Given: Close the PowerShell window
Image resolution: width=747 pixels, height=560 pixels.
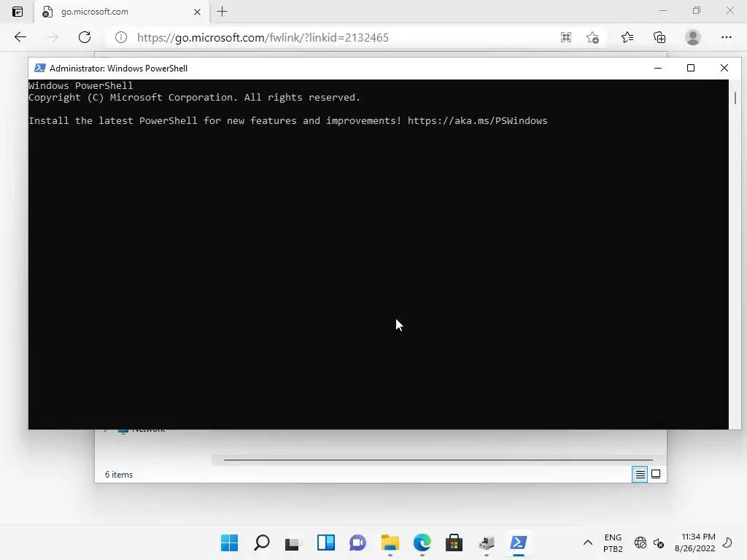Looking at the screenshot, I should point(724,68).
